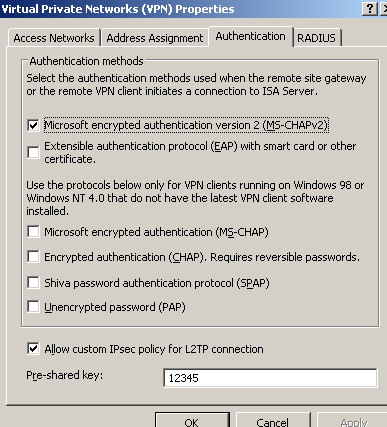387x427 pixels.
Task: Tick Shiva password authentication protocol (SPAP)
Action: (x=33, y=283)
